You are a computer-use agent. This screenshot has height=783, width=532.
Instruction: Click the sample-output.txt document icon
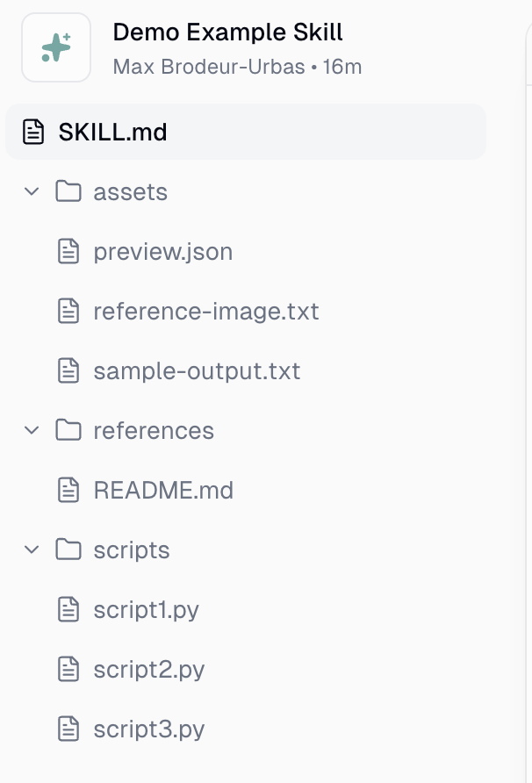click(68, 371)
